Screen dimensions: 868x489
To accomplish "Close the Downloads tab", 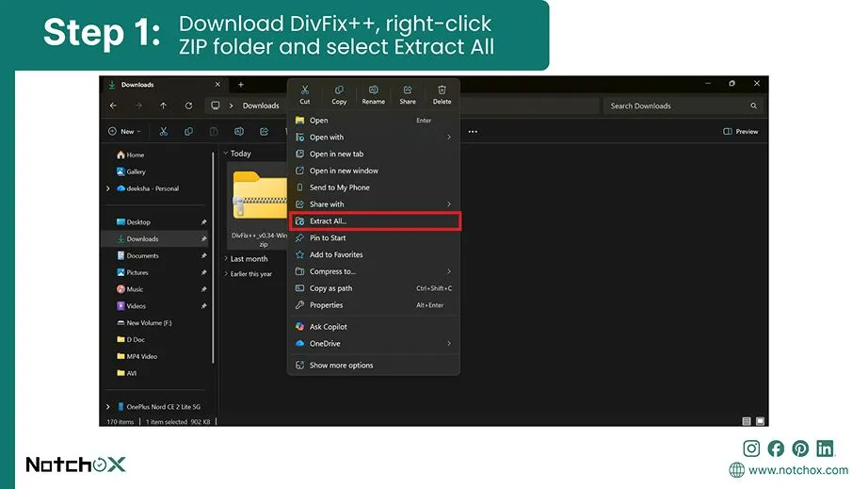I will (217, 84).
